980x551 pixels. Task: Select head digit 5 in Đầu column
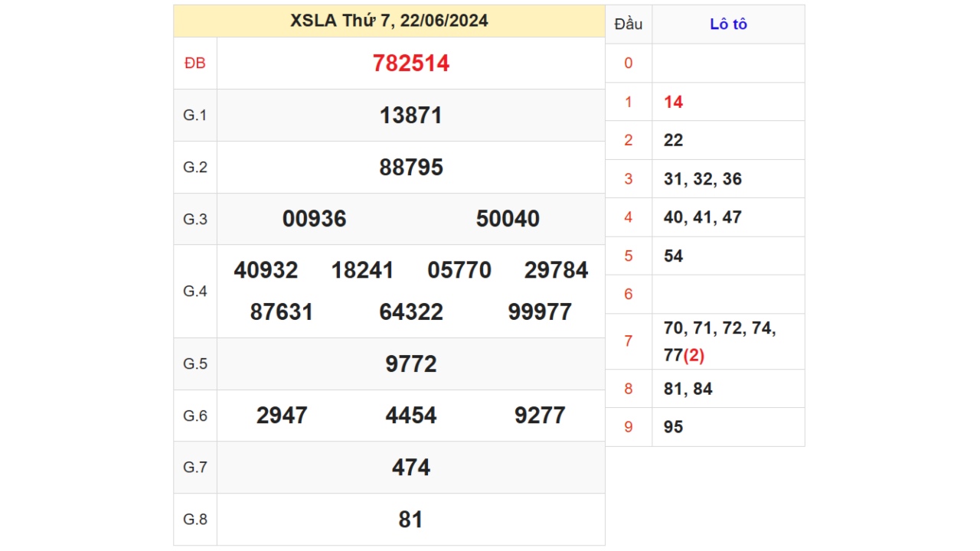pyautogui.click(x=629, y=256)
